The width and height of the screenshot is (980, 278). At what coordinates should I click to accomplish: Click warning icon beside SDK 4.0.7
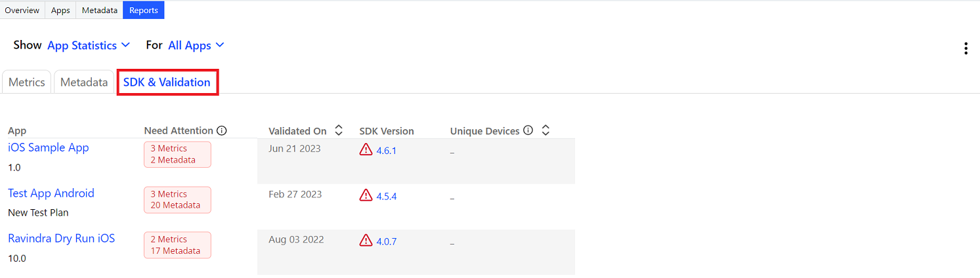pyautogui.click(x=366, y=241)
